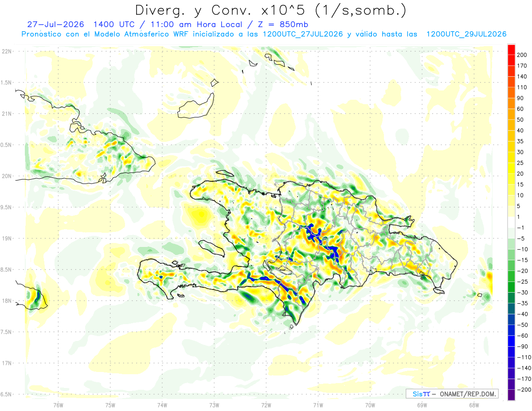Viewport: 532px width, 411px height.
Task: Click the "60" color scale value
Action: point(520,109)
